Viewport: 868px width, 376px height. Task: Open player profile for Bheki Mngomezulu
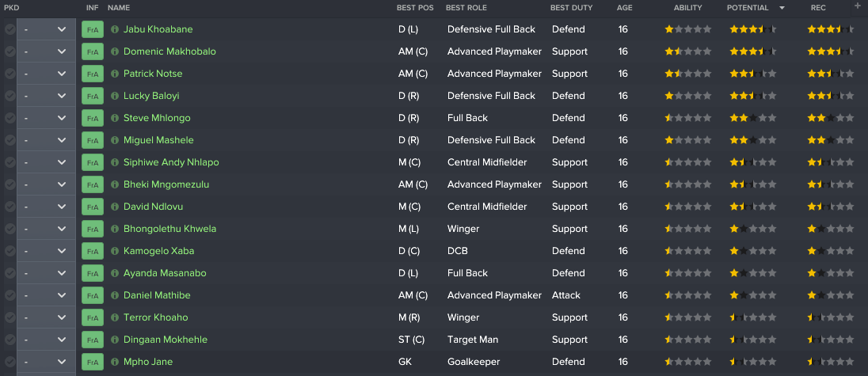tap(166, 184)
